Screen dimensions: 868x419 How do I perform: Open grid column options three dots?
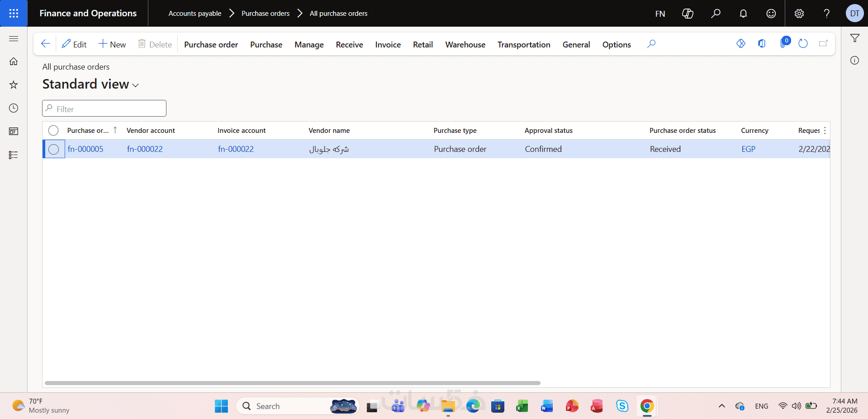(x=825, y=130)
